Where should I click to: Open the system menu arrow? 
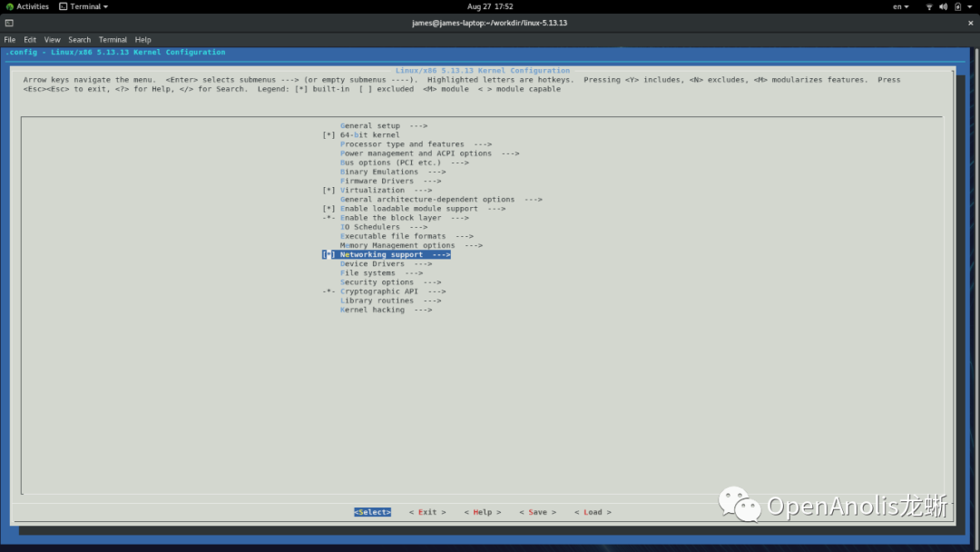[x=970, y=6]
